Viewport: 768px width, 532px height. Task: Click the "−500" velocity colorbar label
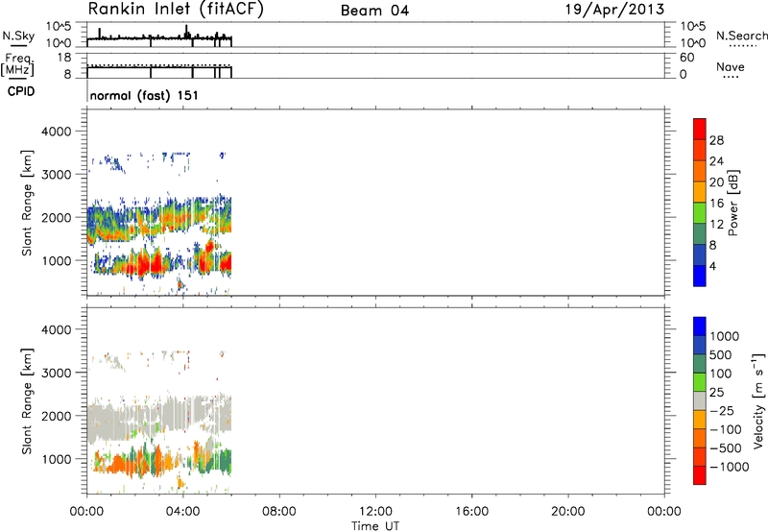pos(725,448)
